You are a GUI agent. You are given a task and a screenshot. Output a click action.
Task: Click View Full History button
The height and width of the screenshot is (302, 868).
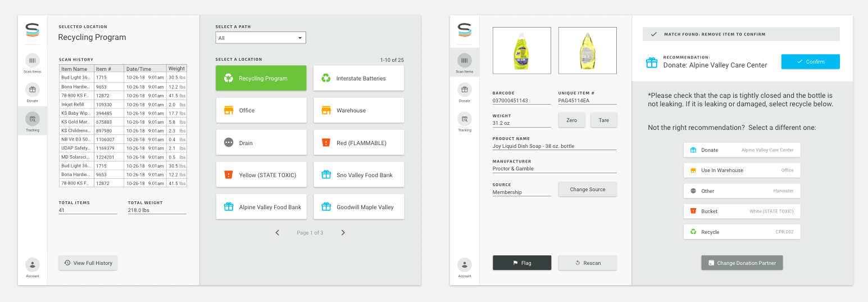pos(88,263)
